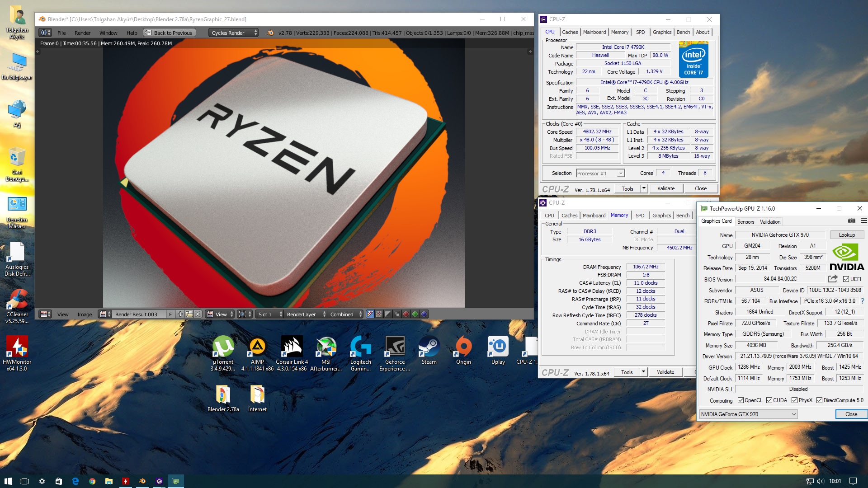Viewport: 868px width, 488px height.
Task: Unlink the render result with the X icon
Action: (x=198, y=314)
